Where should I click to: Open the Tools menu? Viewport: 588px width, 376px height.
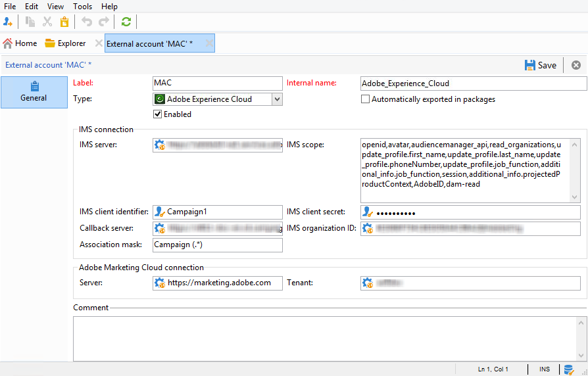point(82,7)
